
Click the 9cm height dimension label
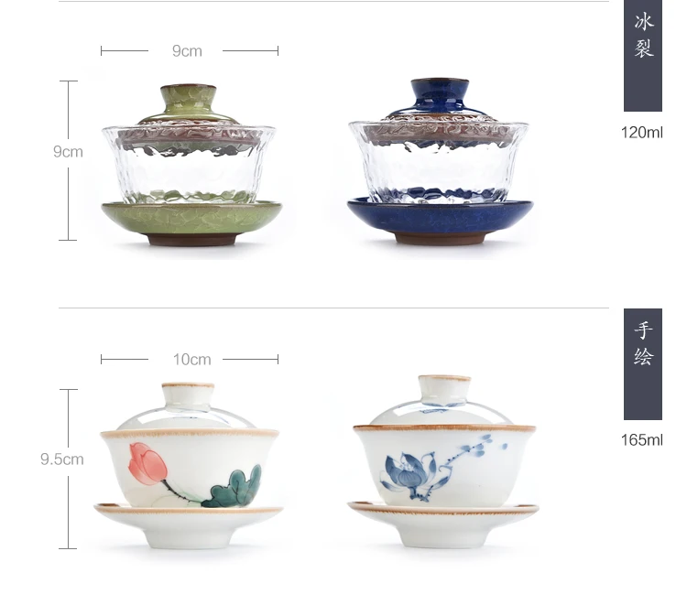[68, 152]
